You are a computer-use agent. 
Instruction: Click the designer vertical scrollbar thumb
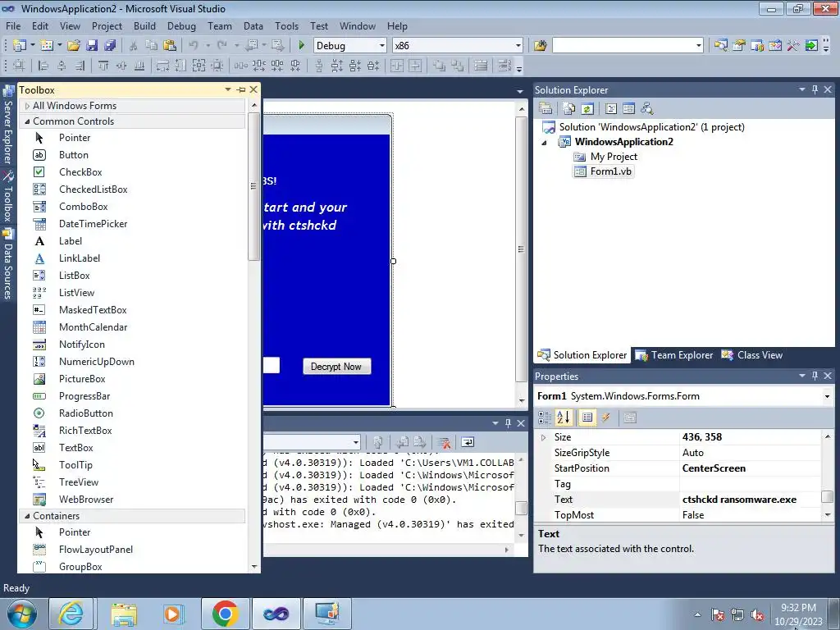click(x=521, y=249)
